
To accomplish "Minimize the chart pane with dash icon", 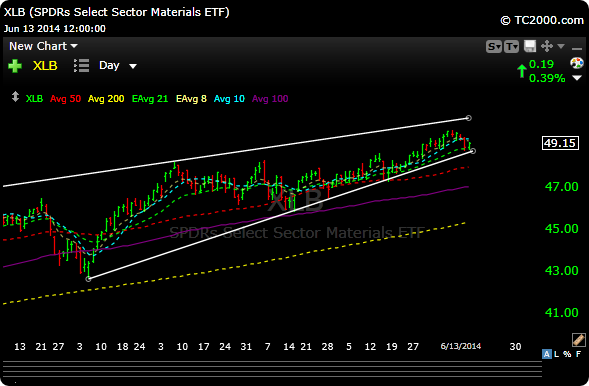I will coord(577,48).
